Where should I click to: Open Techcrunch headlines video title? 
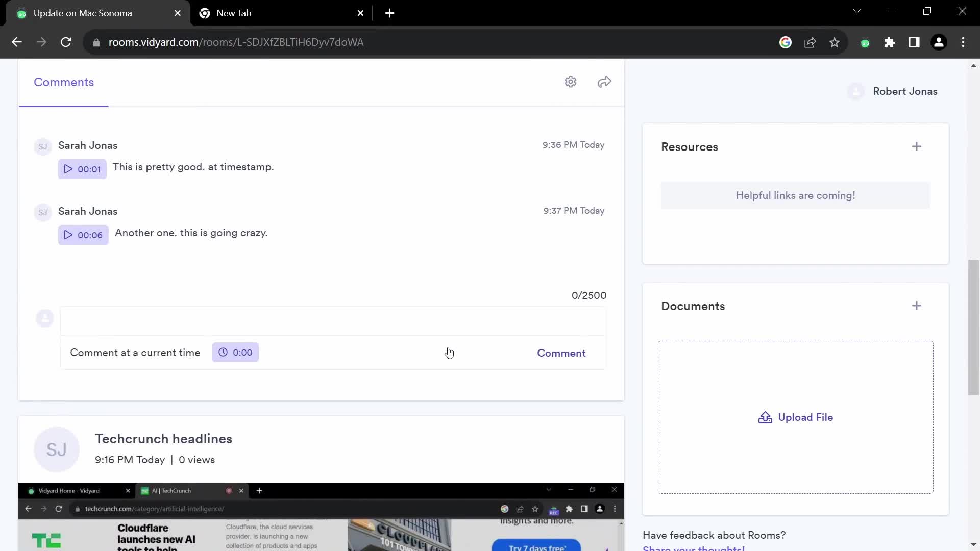[x=163, y=439]
